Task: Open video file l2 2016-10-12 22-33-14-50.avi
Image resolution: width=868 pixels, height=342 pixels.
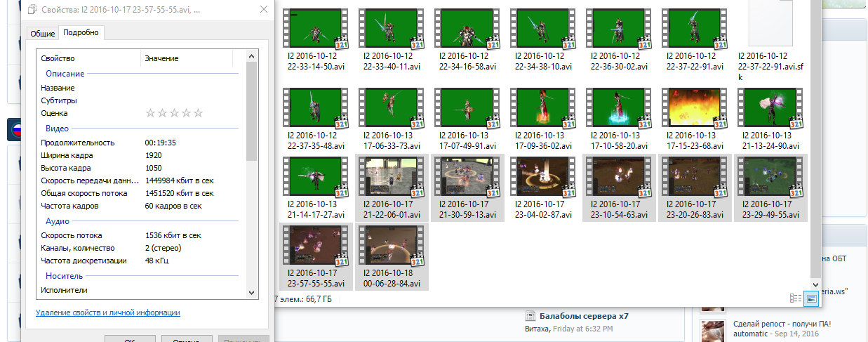Action: click(315, 28)
